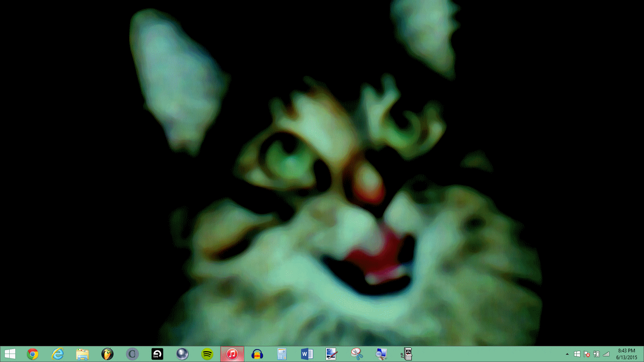
Task: Open the gray letter C application
Action: (x=132, y=354)
